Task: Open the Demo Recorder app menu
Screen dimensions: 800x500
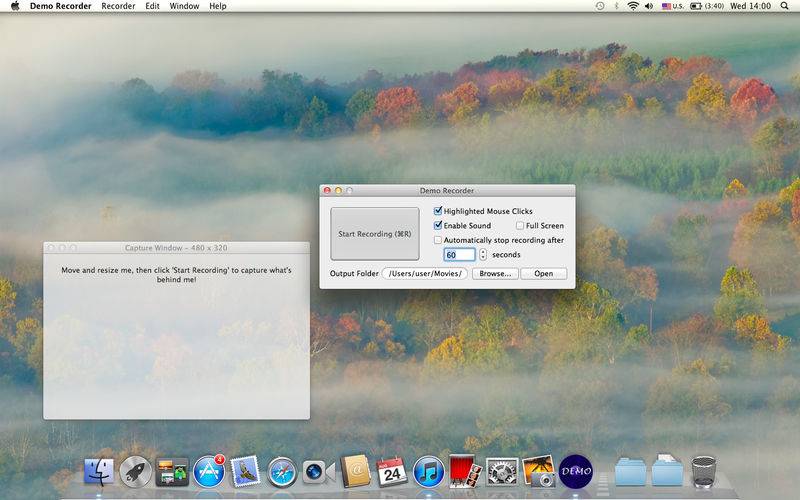Action: pyautogui.click(x=60, y=6)
